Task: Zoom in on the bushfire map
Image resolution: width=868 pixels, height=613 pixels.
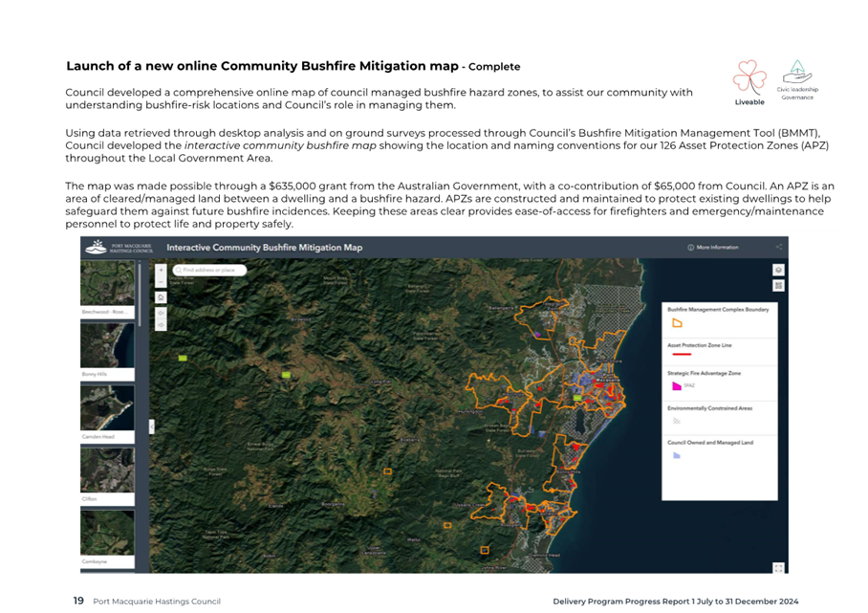Action: [162, 271]
